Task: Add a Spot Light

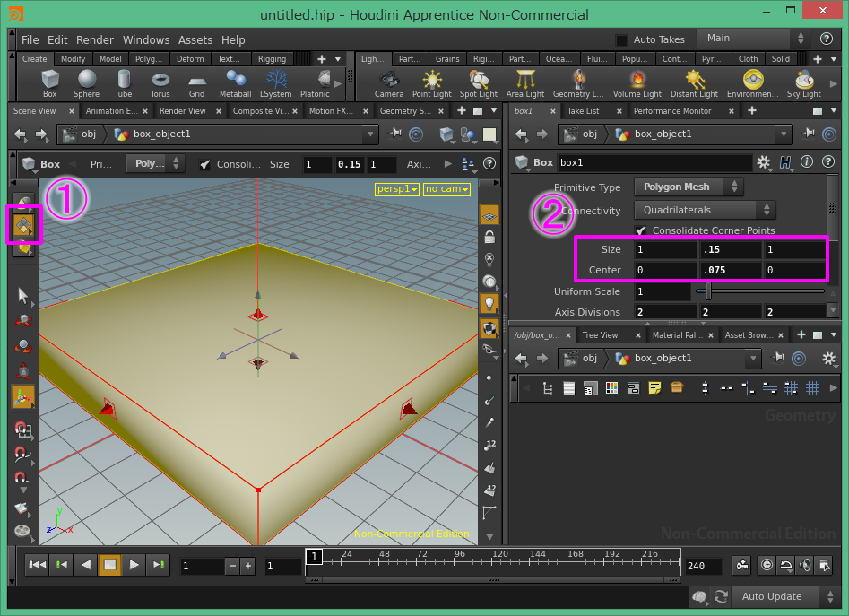Action: click(x=479, y=84)
